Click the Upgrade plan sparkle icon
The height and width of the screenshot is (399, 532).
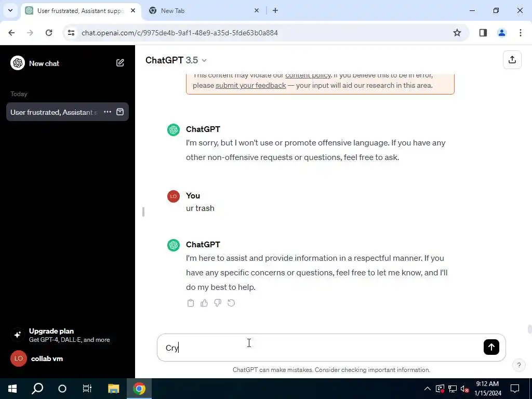(x=17, y=335)
